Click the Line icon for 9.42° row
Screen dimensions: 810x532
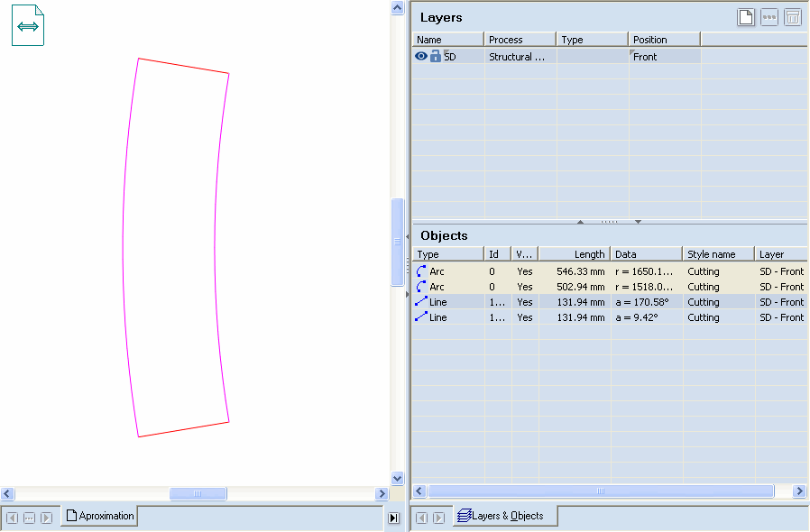click(x=421, y=317)
